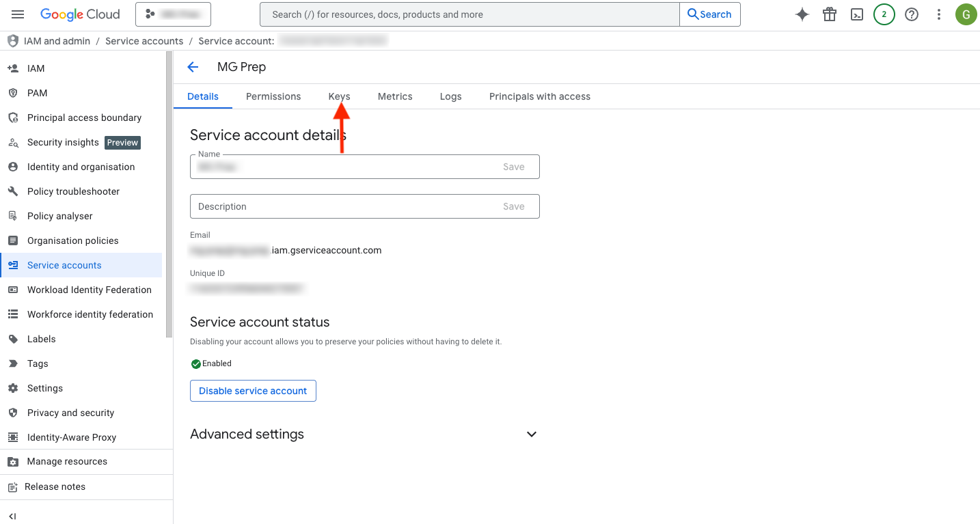Image resolution: width=980 pixels, height=524 pixels.
Task: Click the Gemini AI sparkle icon
Action: [802, 14]
